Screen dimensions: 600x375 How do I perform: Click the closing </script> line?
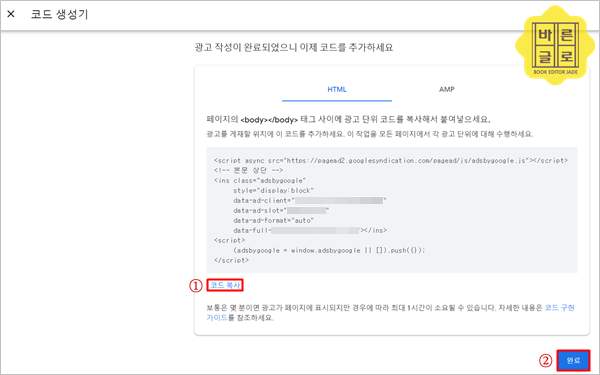pos(231,260)
